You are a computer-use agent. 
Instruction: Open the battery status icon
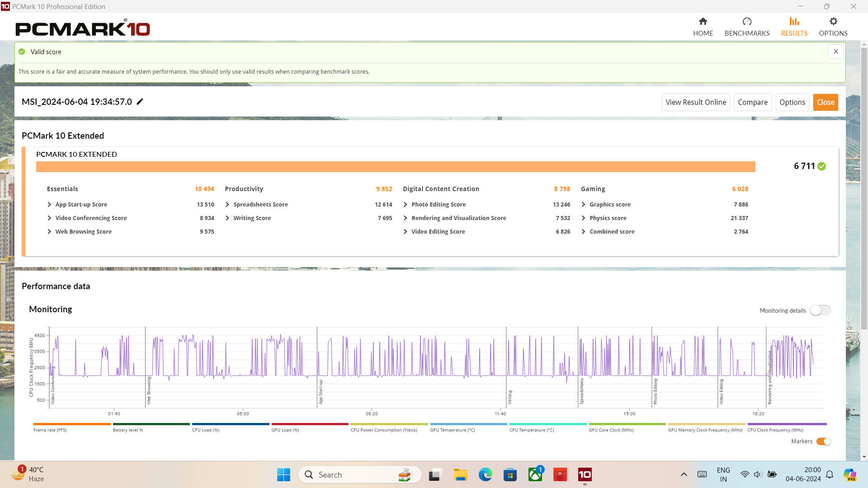[772, 474]
